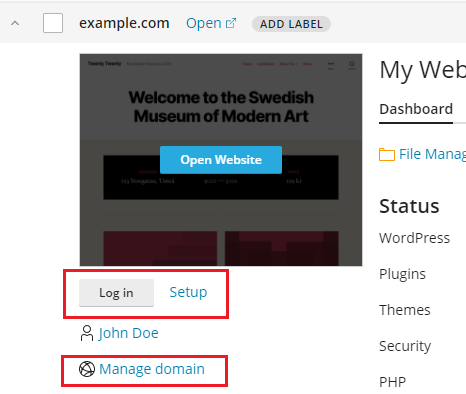Image resolution: width=466 pixels, height=394 pixels.
Task: Click the My Web site title
Action: 423,70
